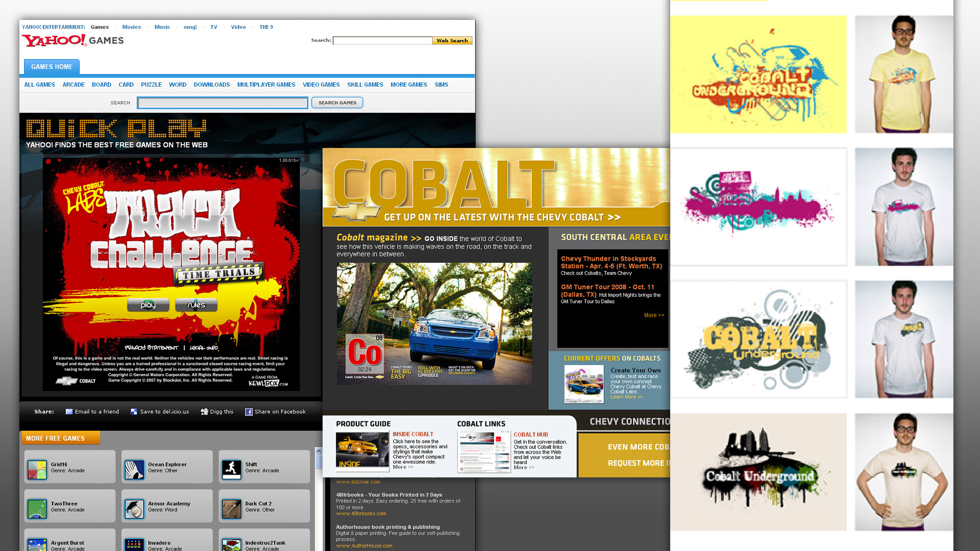Click the MORE FREE GAMES button
Screen dimensions: 980x551
click(x=60, y=438)
